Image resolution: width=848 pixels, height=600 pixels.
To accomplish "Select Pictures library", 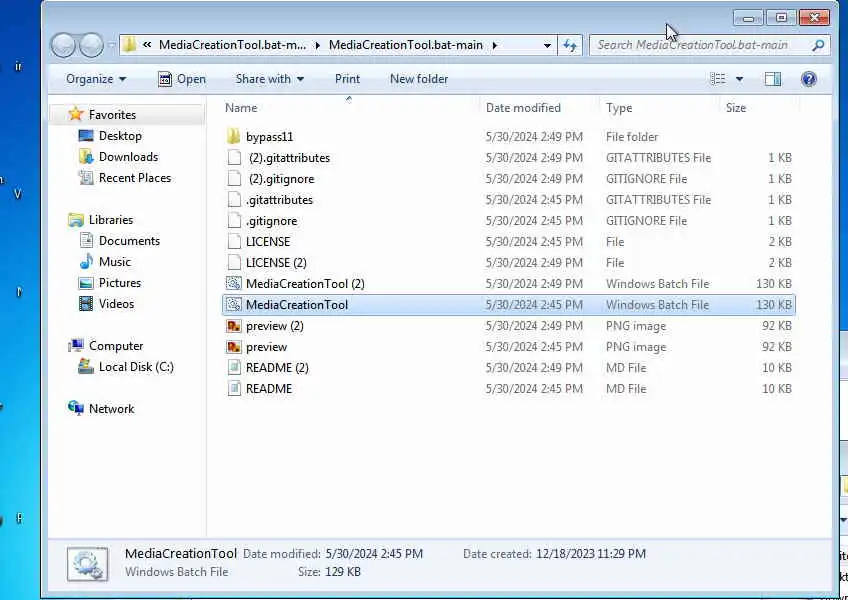I will (120, 283).
